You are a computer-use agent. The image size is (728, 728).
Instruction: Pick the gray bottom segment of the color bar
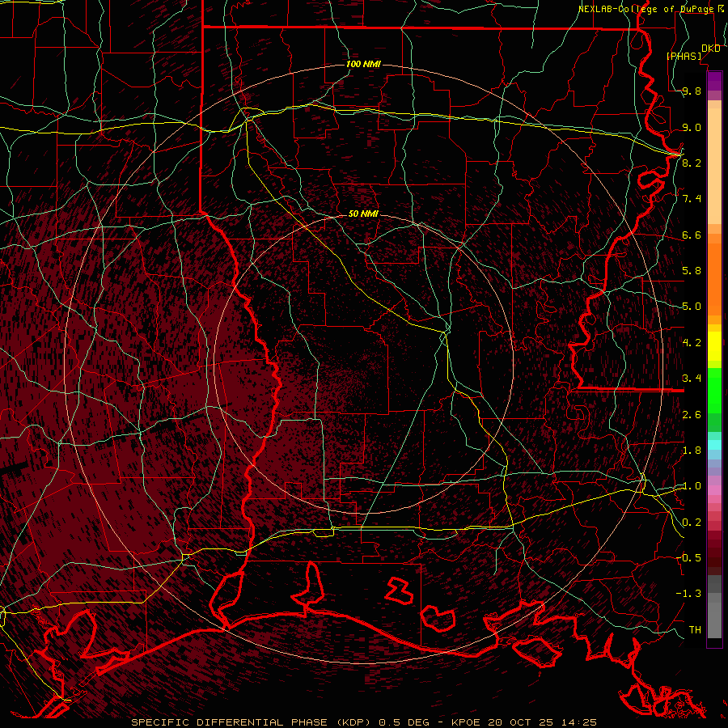click(714, 617)
